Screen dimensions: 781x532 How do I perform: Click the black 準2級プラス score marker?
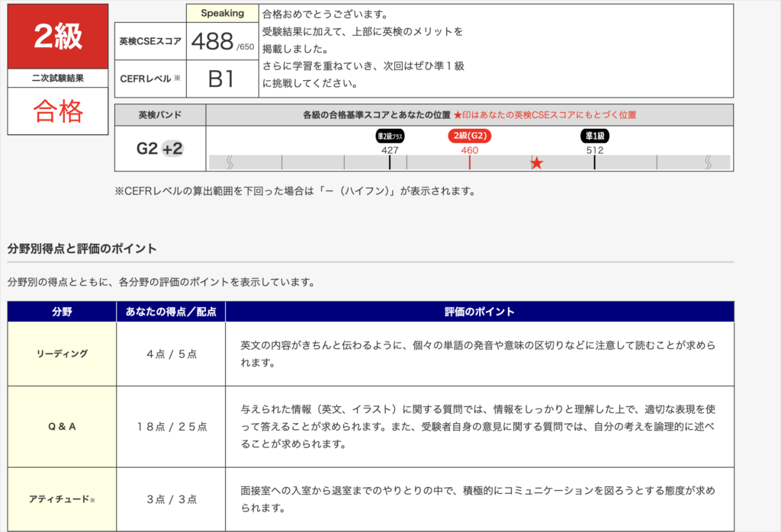click(x=390, y=137)
